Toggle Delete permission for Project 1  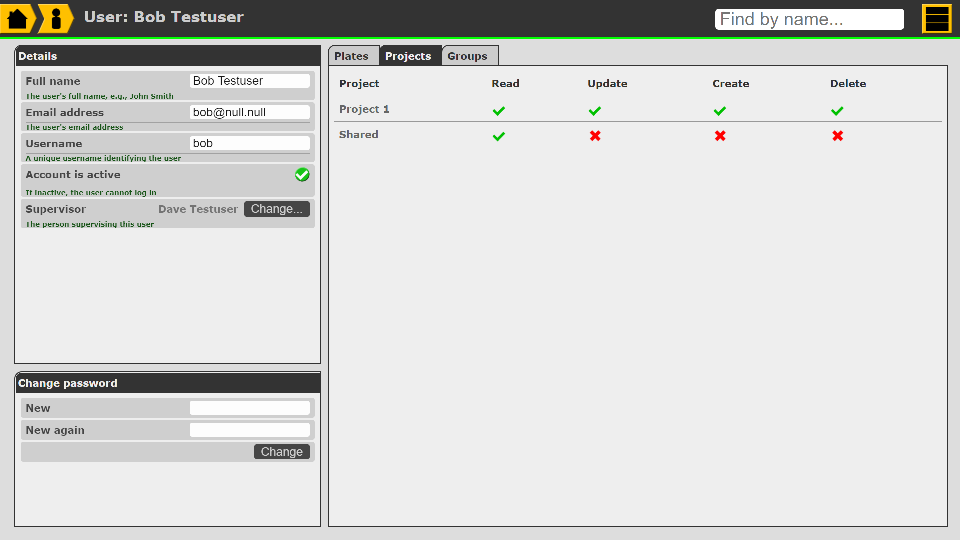click(x=838, y=111)
